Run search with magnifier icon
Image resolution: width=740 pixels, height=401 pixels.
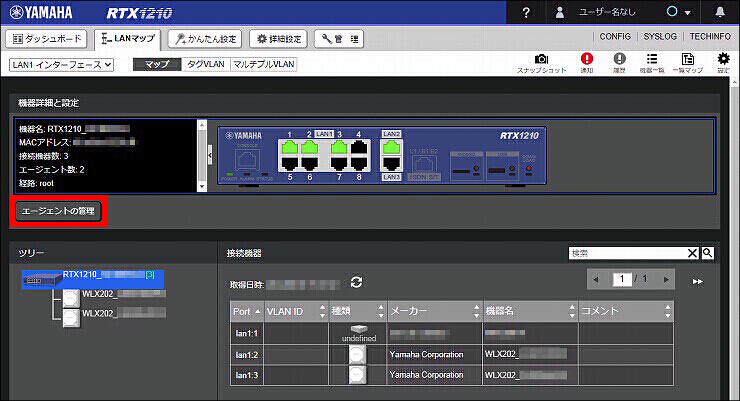pos(707,253)
